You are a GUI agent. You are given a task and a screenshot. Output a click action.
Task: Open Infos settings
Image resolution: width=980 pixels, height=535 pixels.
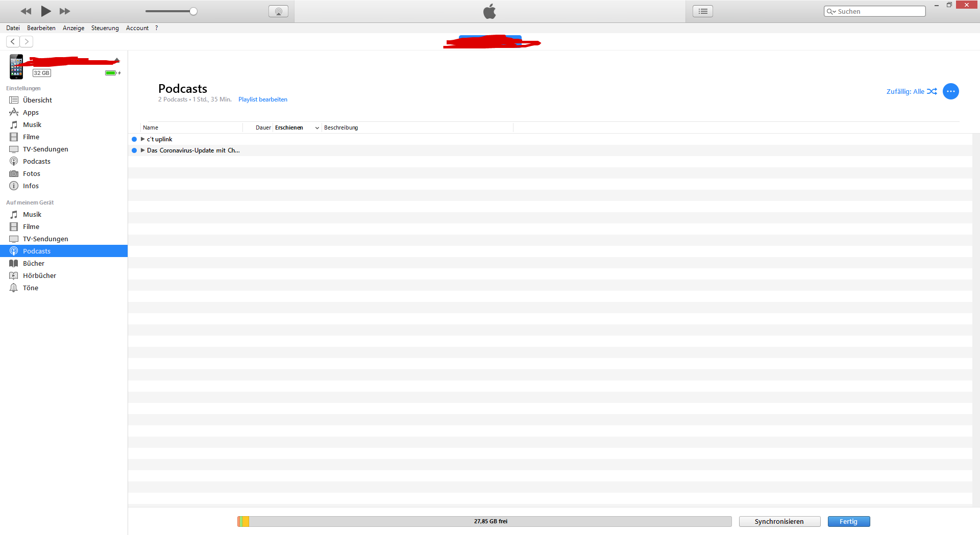coord(64,186)
